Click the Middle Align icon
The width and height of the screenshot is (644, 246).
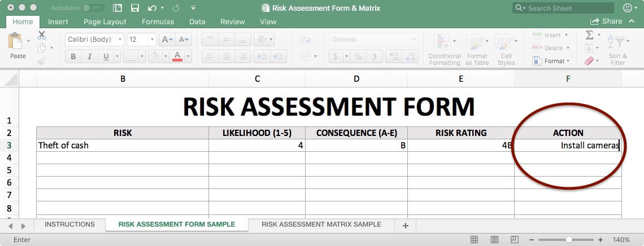[x=227, y=39]
